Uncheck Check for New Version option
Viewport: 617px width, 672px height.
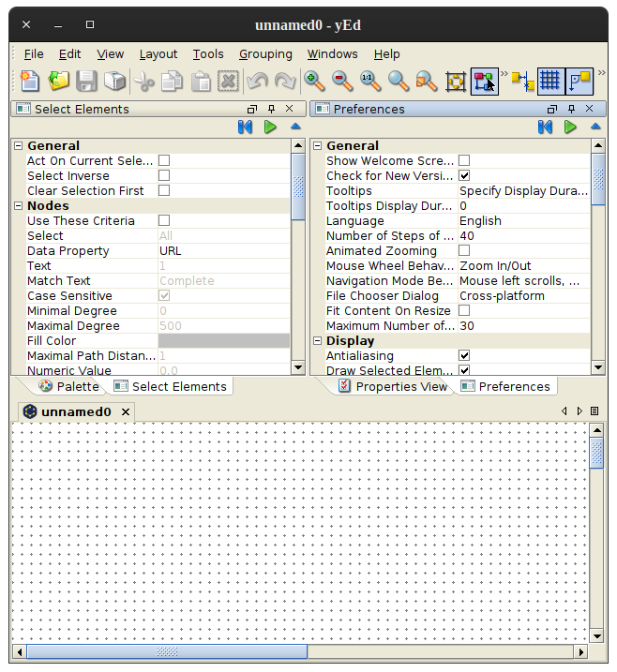pyautogui.click(x=464, y=175)
